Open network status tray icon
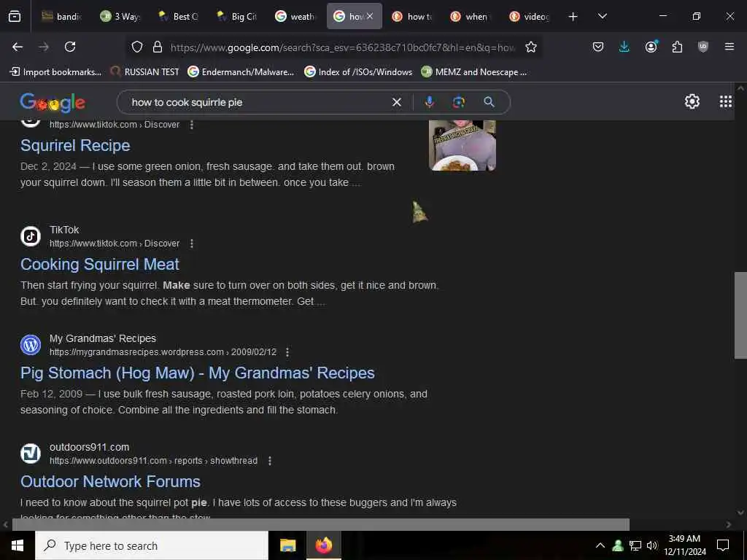Screen dimensions: 747x560 point(635,545)
